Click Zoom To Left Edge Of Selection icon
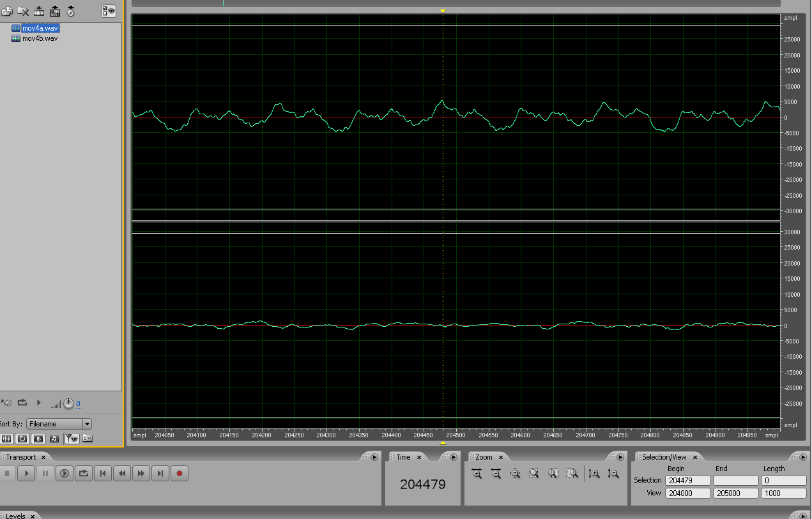Viewport: 812px width, 519px height. [553, 474]
